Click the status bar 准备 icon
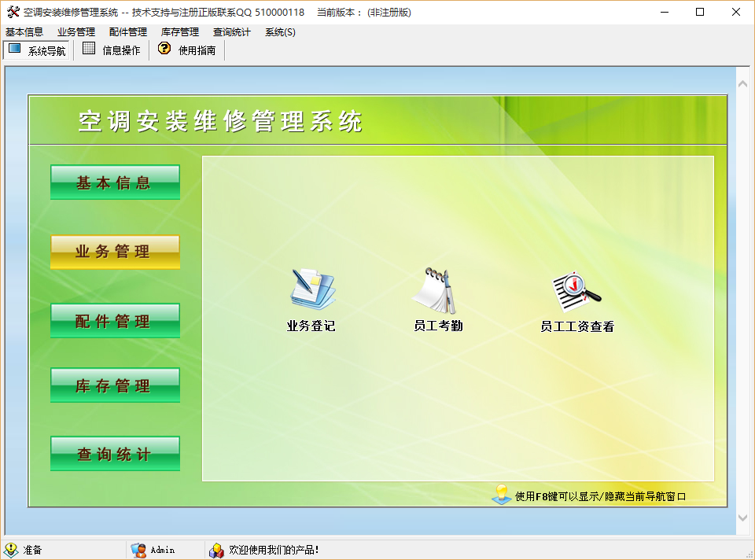The width and height of the screenshot is (755, 560). tap(11, 550)
